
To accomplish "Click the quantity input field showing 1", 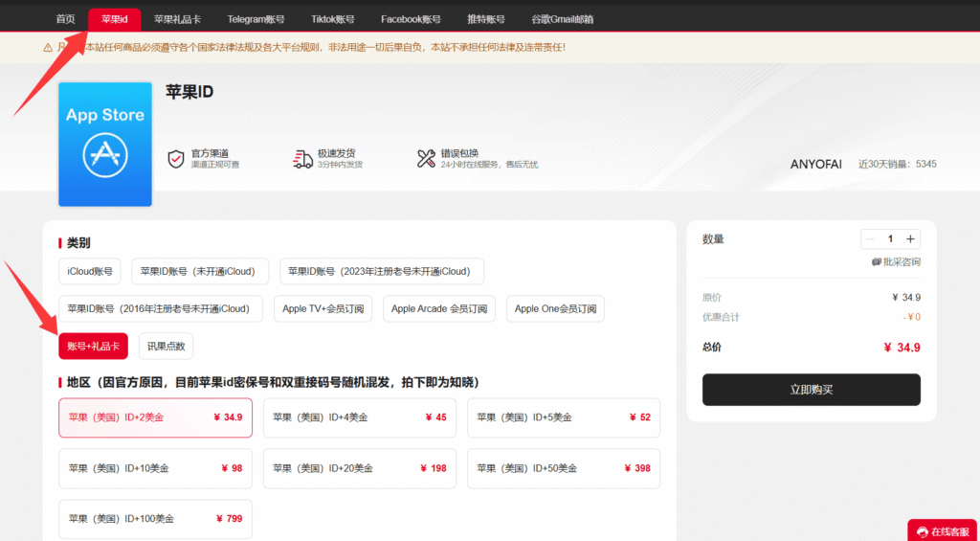I will 891,239.
